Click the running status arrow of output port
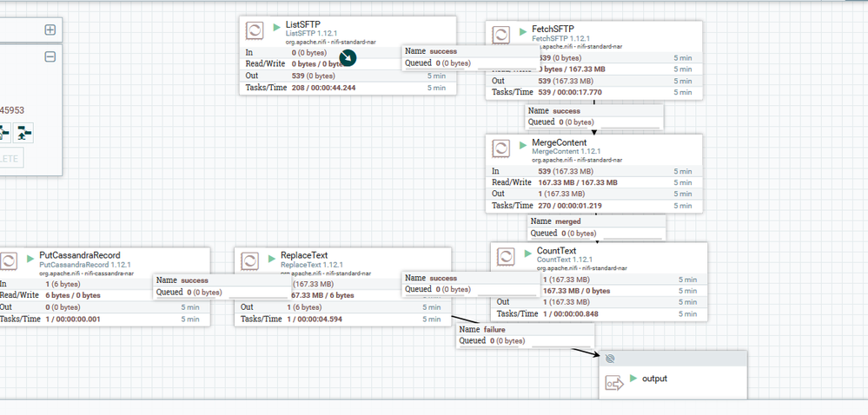The image size is (868, 415). point(633,379)
